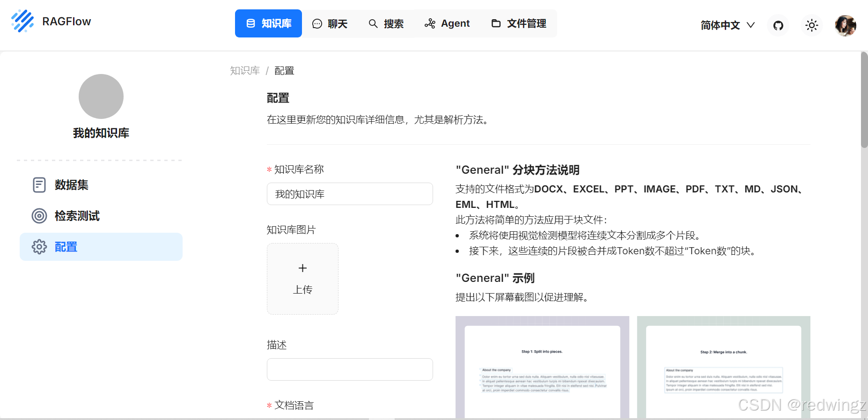Switch to the 聊天 tab
This screenshot has width=868, height=420.
coord(330,23)
